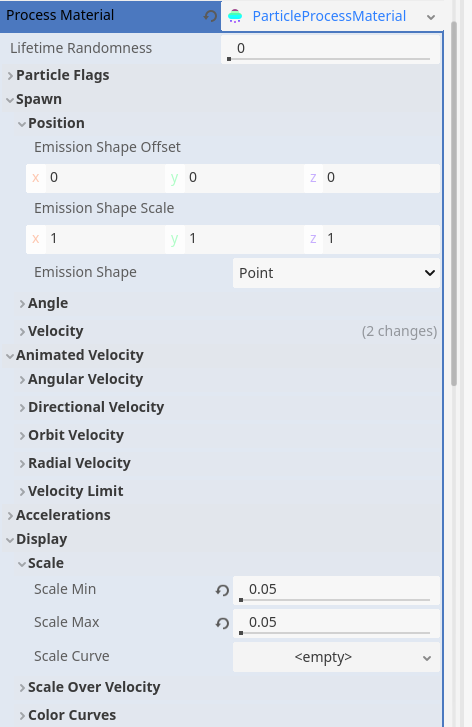Open the ParticleProcessMaterial dropdown arrow
Screen dimensions: 472x727
tap(431, 17)
